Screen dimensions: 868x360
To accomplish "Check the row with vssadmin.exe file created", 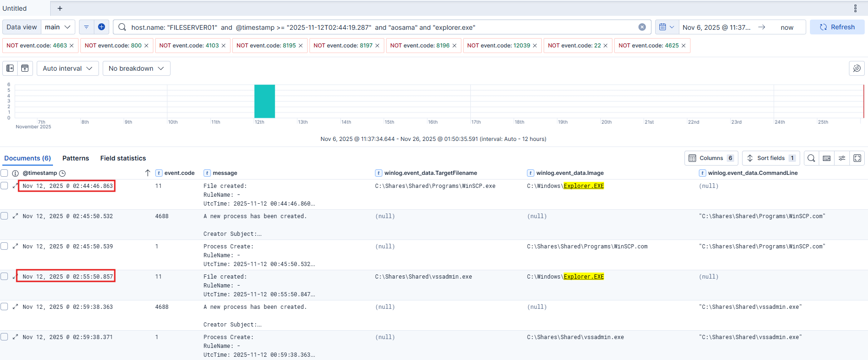I will (5, 276).
